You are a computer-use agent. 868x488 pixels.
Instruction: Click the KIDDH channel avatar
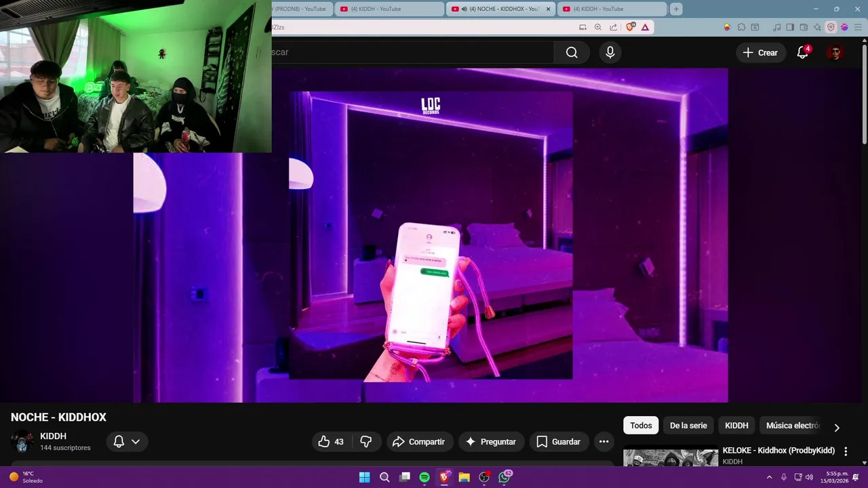pos(22,442)
